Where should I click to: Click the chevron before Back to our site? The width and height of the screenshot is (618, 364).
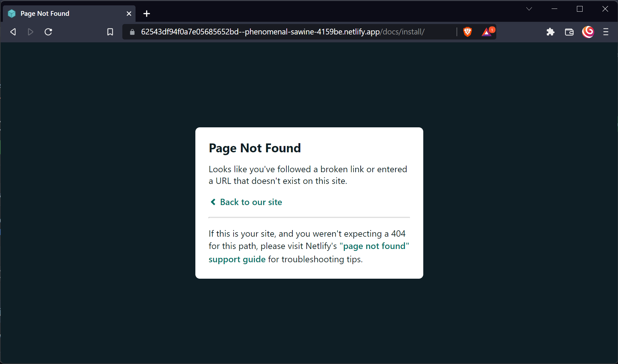(x=213, y=202)
